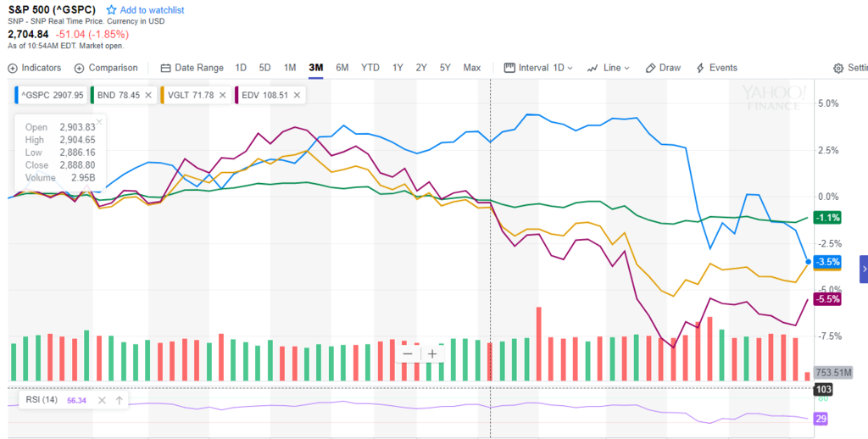Expand the Line chart type dropdown
This screenshot has height=439, width=868.
[609, 68]
